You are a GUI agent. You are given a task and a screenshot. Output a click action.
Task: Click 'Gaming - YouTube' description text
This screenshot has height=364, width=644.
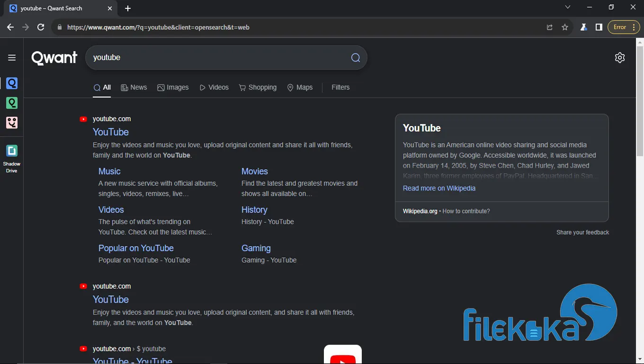pos(269,260)
